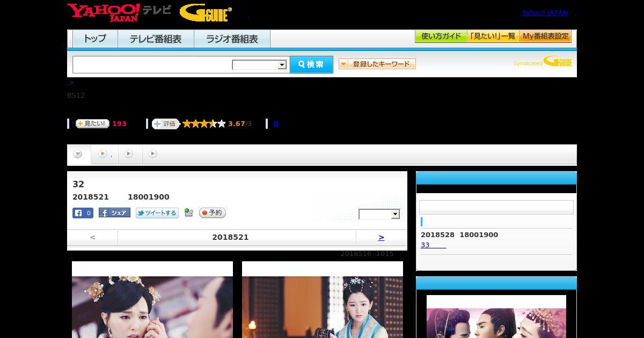Click the blue 検索 search button
Image resolution: width=644 pixels, height=338 pixels.
click(x=311, y=64)
